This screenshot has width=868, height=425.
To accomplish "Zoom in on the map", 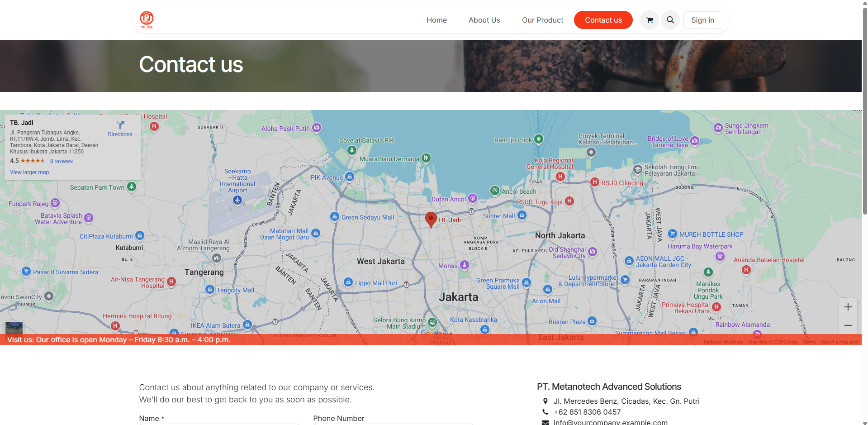I will [x=848, y=307].
